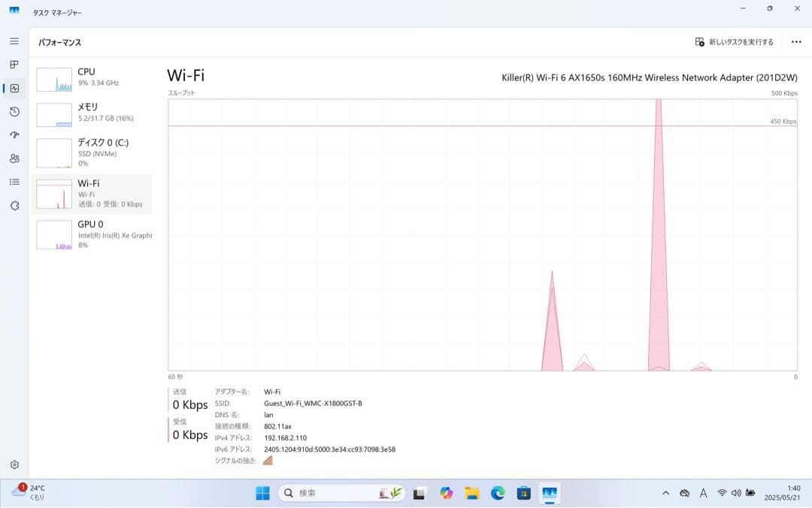Open the Users view in Task Manager
The image size is (812, 508).
(14, 159)
